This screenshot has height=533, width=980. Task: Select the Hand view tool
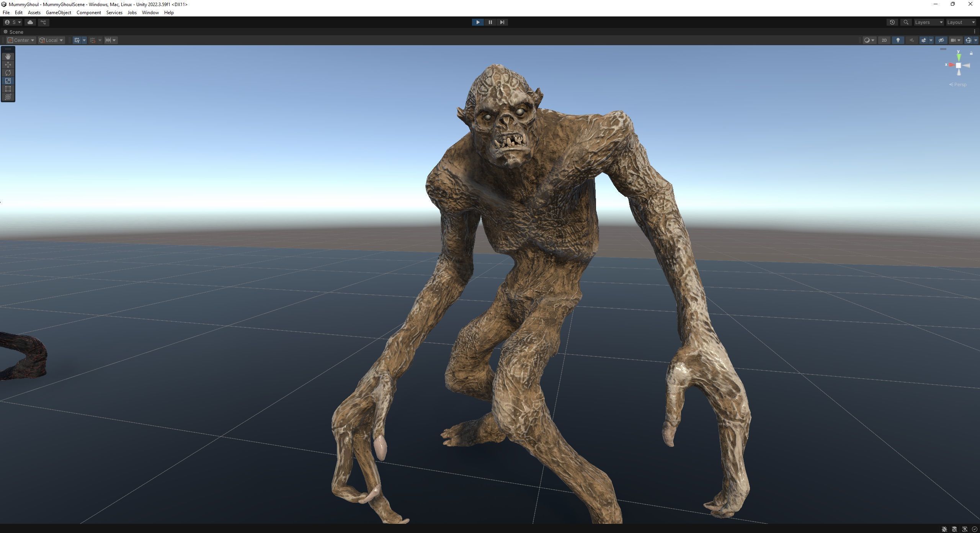(8, 57)
